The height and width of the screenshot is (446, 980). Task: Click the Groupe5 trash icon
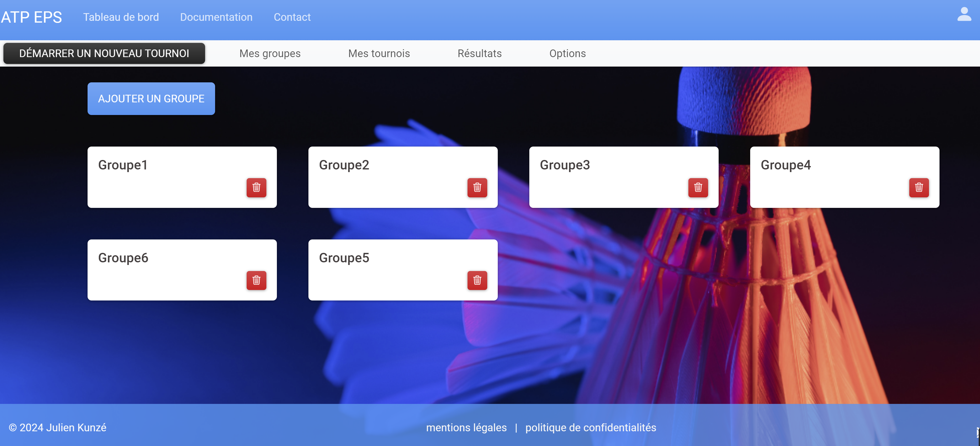[x=477, y=280]
